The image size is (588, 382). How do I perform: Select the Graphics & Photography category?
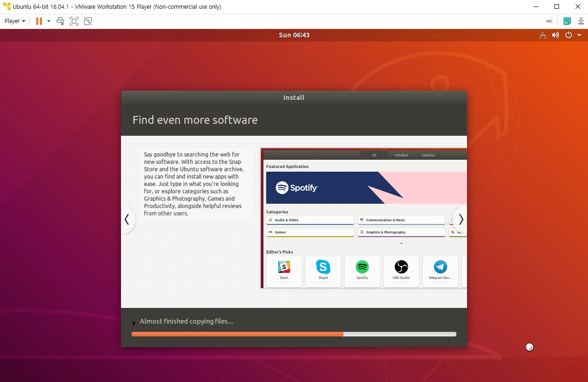401,232
